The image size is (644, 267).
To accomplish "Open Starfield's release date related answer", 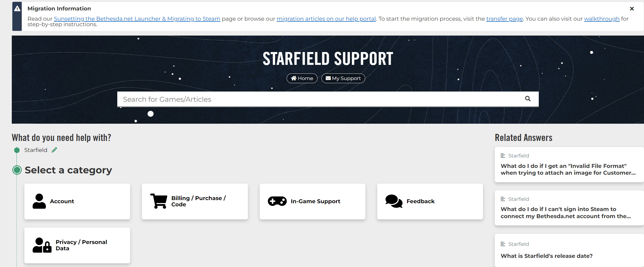I will [x=546, y=256].
